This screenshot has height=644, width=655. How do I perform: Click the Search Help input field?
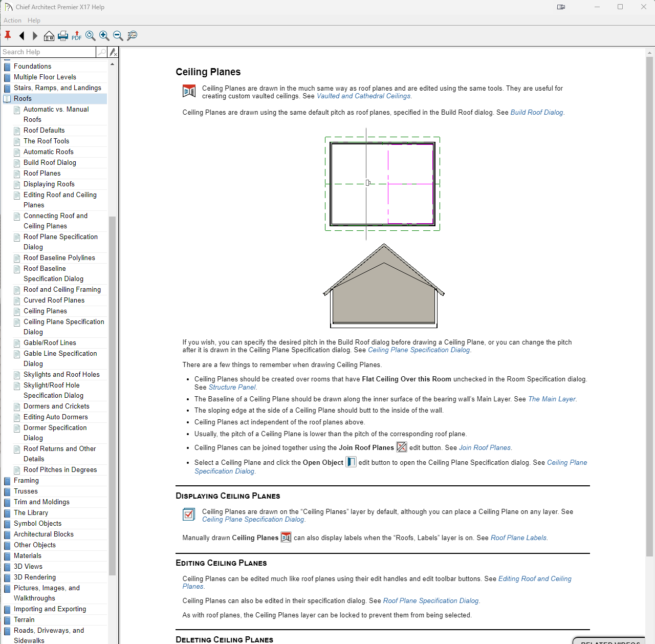[49, 52]
